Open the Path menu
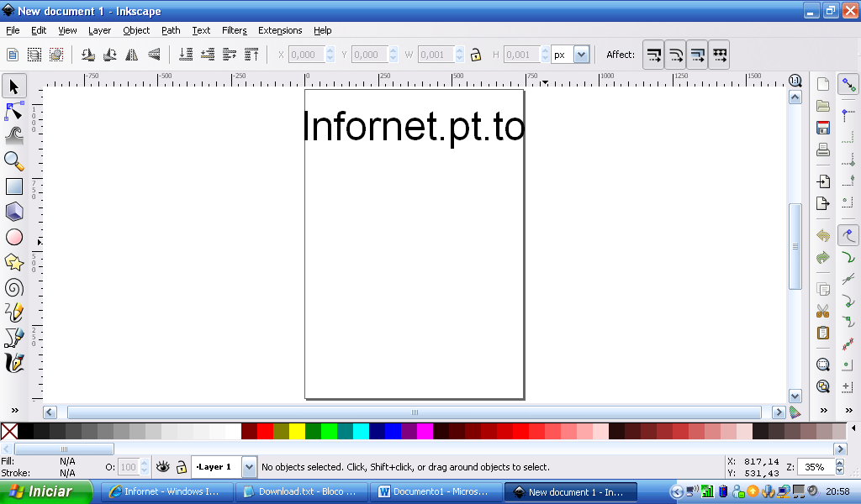Screen dimensions: 861x504 tap(171, 30)
